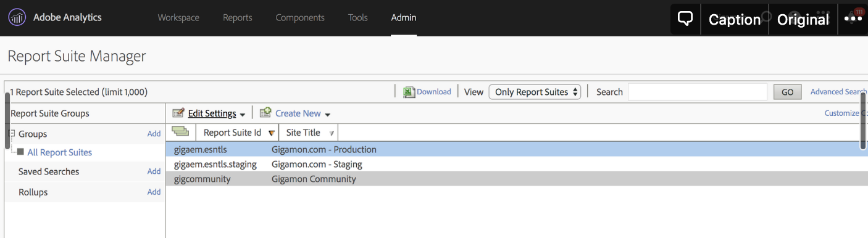Open the Create New dropdown menu

pyautogui.click(x=303, y=113)
